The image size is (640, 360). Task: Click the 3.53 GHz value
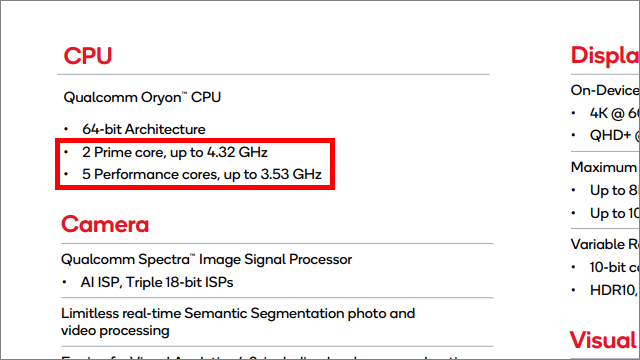pyautogui.click(x=291, y=174)
